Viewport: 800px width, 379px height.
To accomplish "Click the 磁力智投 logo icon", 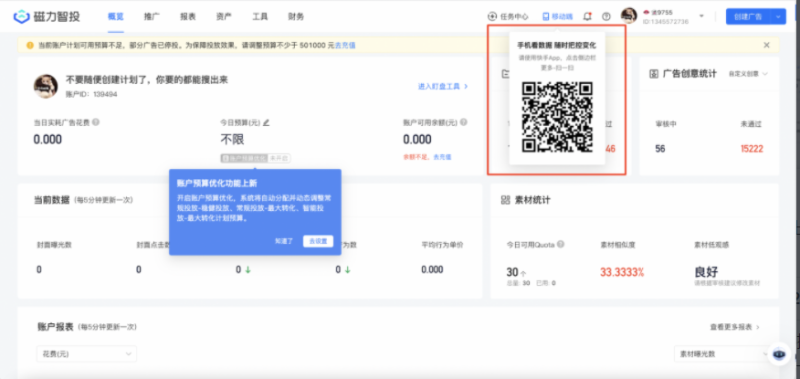I will point(21,16).
